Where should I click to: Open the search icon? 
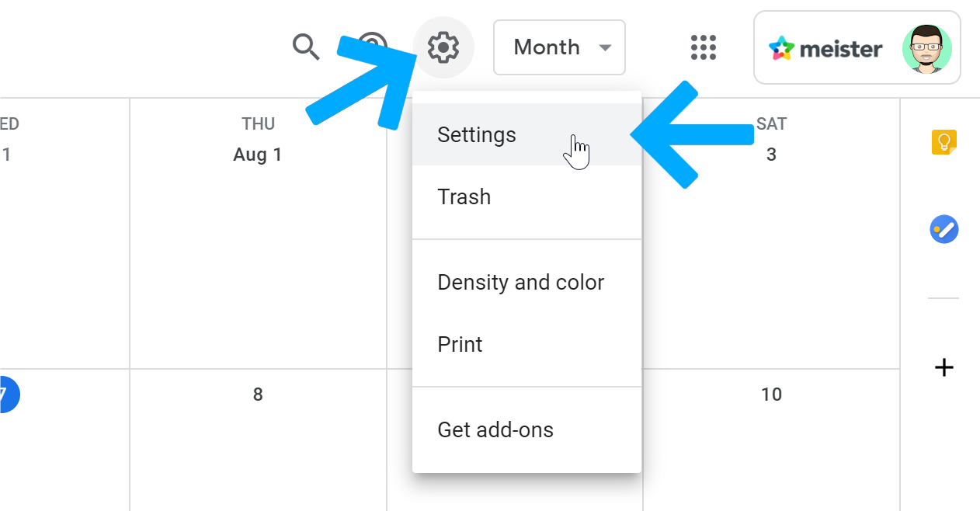[x=305, y=47]
